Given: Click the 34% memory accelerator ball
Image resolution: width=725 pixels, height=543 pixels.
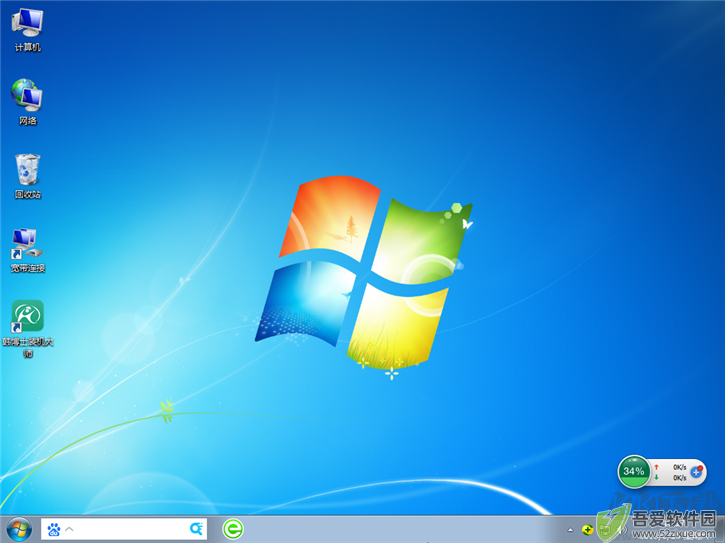Looking at the screenshot, I should click(634, 471).
